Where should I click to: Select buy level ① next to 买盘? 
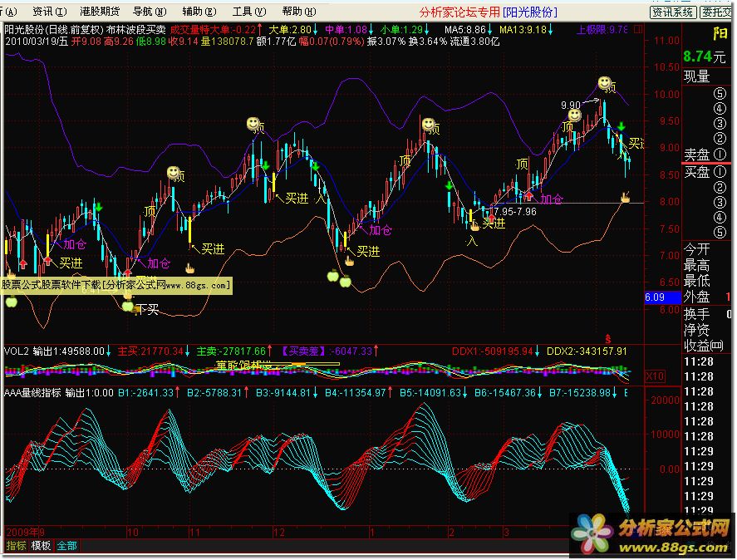pos(720,172)
